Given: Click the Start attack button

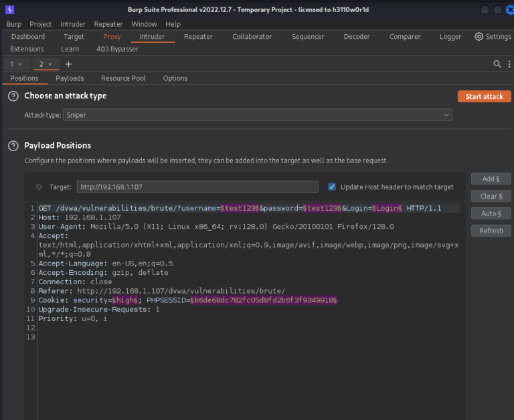Looking at the screenshot, I should pyautogui.click(x=484, y=97).
